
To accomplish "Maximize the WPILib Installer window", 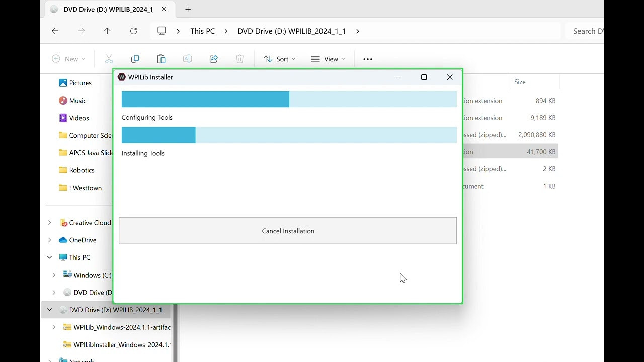I will [424, 77].
